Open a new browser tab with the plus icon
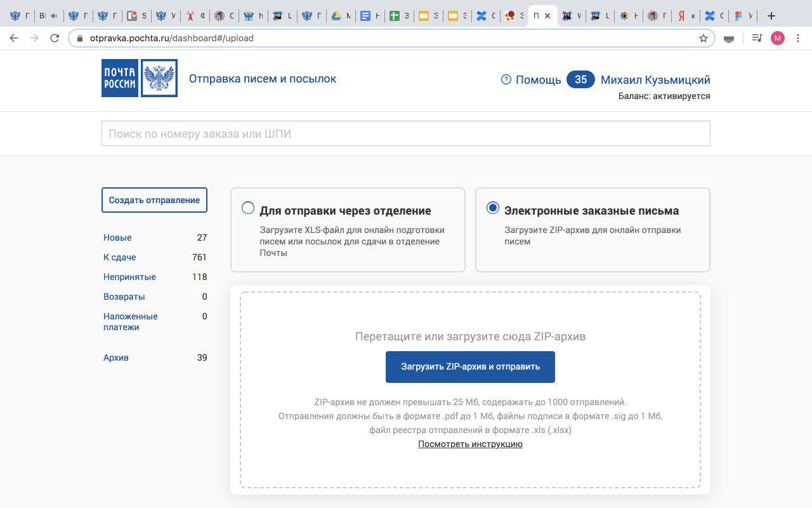812x508 pixels. (x=771, y=16)
